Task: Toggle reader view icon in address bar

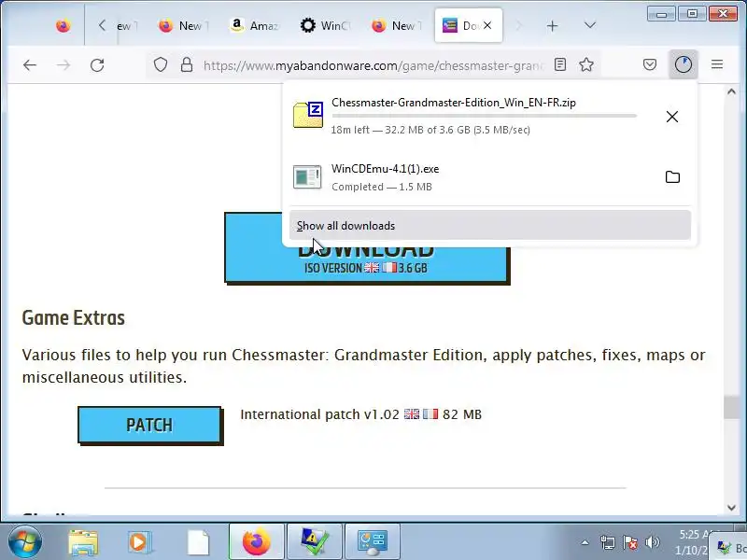Action: (x=560, y=64)
